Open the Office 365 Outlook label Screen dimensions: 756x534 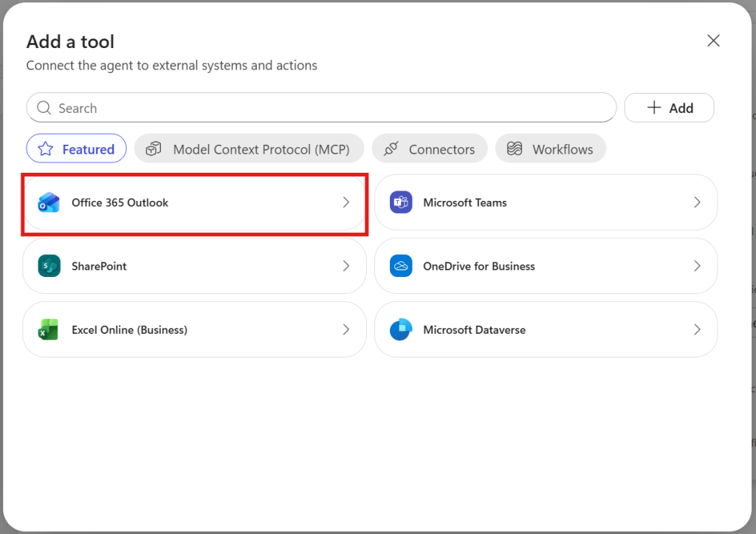(x=120, y=202)
